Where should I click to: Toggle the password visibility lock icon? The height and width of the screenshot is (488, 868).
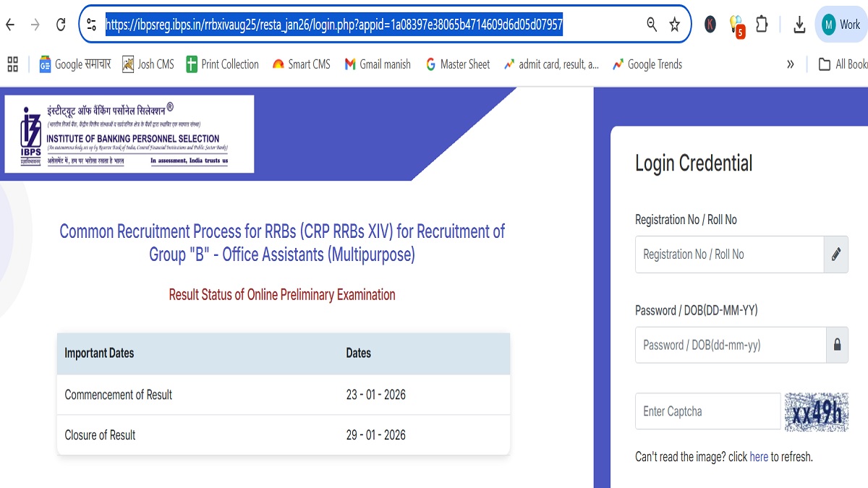[837, 345]
